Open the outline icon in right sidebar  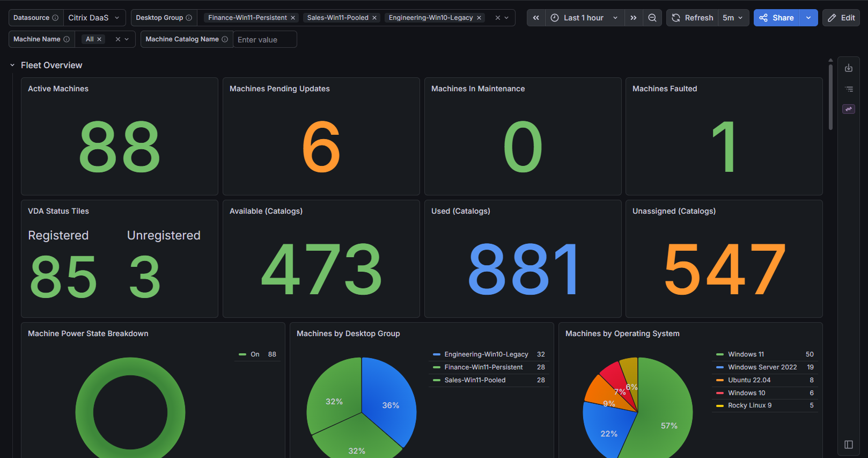click(849, 89)
